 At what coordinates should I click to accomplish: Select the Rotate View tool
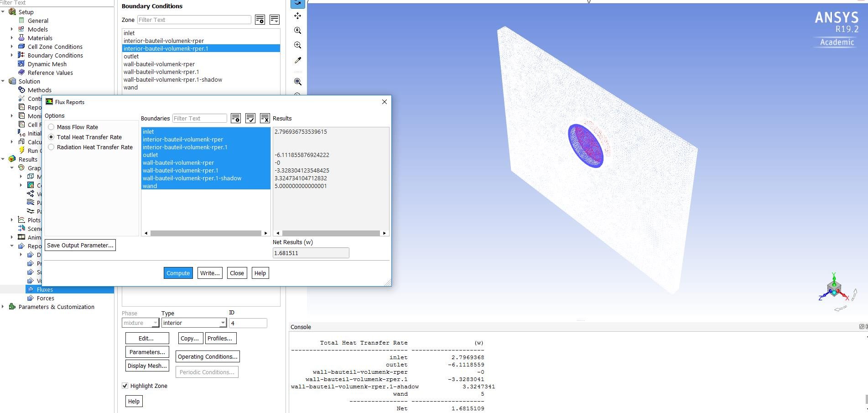[298, 4]
